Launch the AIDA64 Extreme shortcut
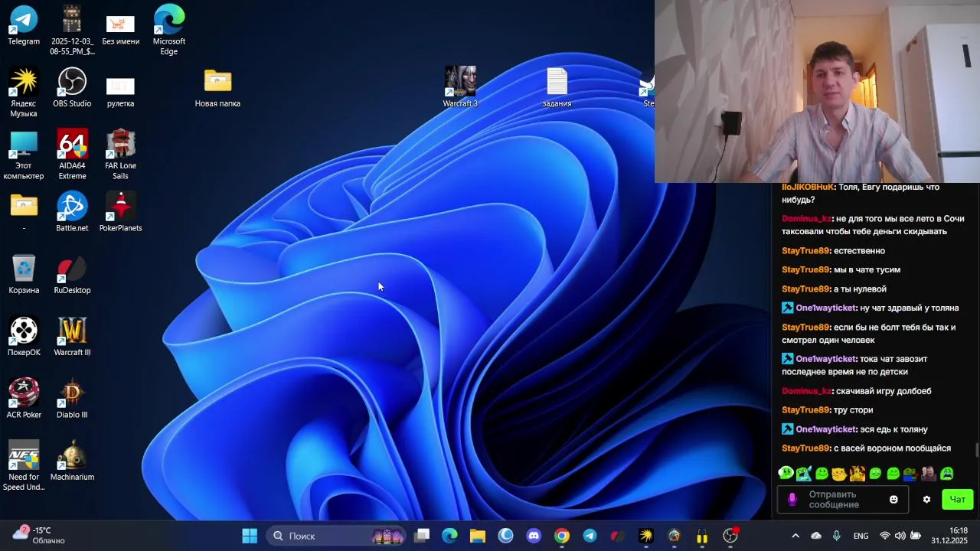Image resolution: width=980 pixels, height=551 pixels. (x=72, y=155)
